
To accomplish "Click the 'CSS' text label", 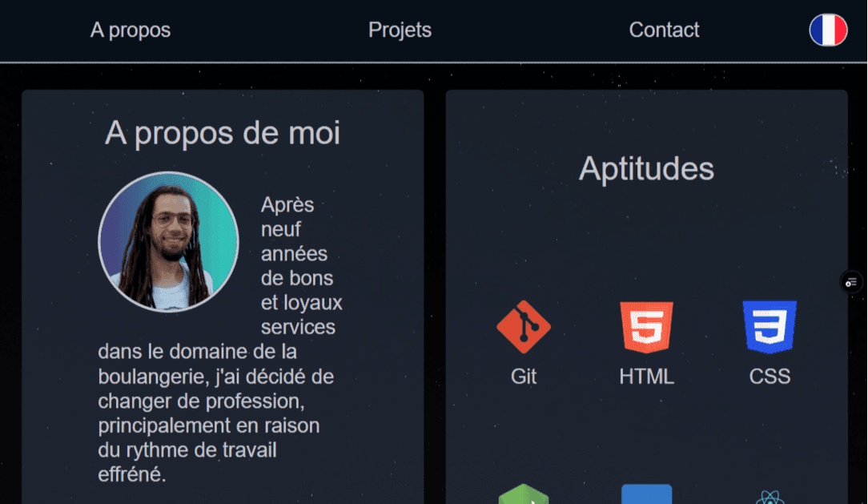I will point(770,377).
